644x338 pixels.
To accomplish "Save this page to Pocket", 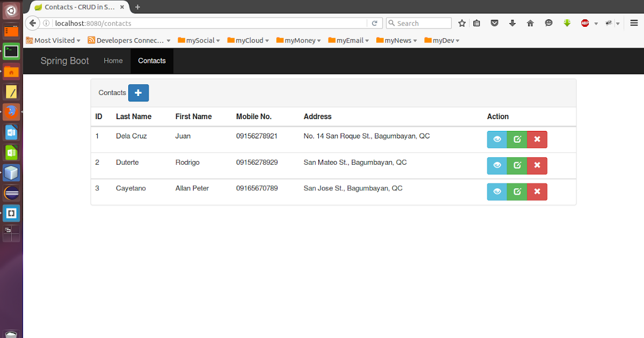I will point(494,23).
